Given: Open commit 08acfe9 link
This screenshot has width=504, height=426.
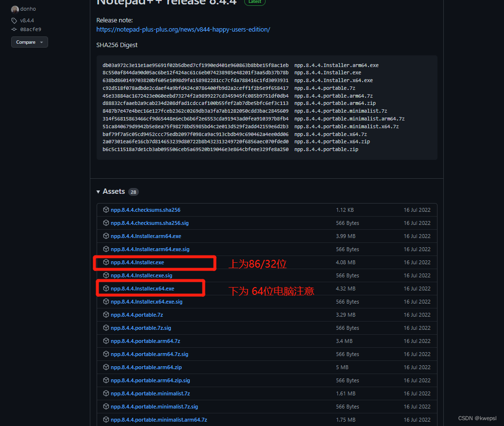Looking at the screenshot, I should coord(31,29).
